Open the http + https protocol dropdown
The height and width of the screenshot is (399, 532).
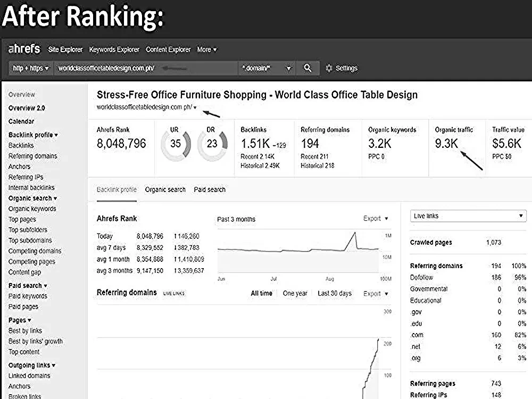pos(31,68)
